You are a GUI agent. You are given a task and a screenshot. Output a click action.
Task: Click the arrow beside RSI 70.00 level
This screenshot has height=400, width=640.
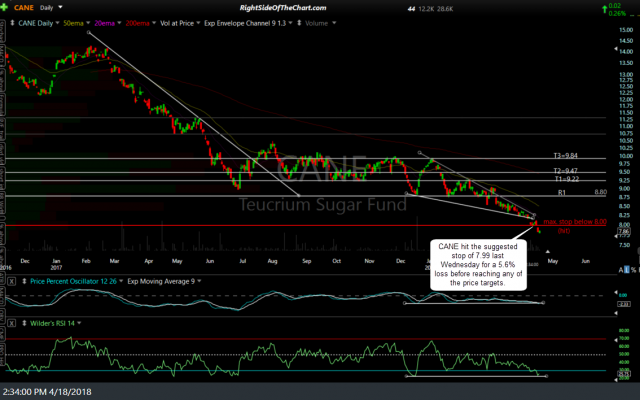[x=616, y=340]
